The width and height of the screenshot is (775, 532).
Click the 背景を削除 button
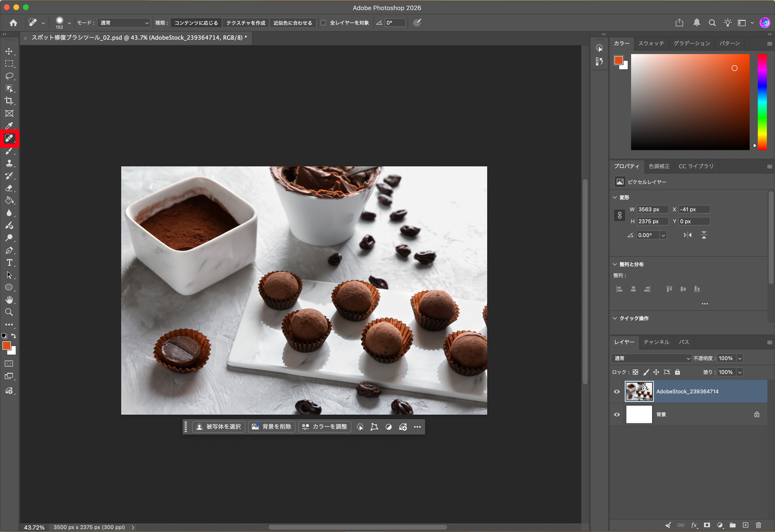[272, 427]
